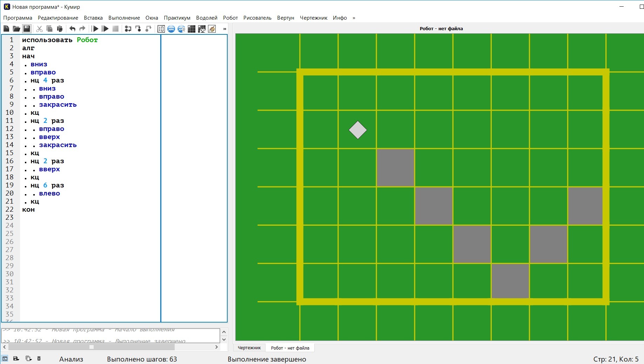Toggle the console panel button in status bar
This screenshot has width=644, height=364.
pyautogui.click(x=5, y=359)
